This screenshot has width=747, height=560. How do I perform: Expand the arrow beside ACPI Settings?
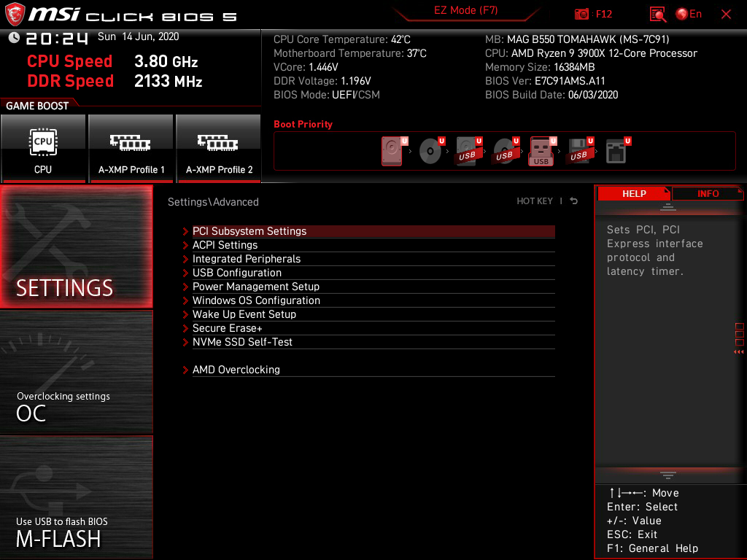185,245
